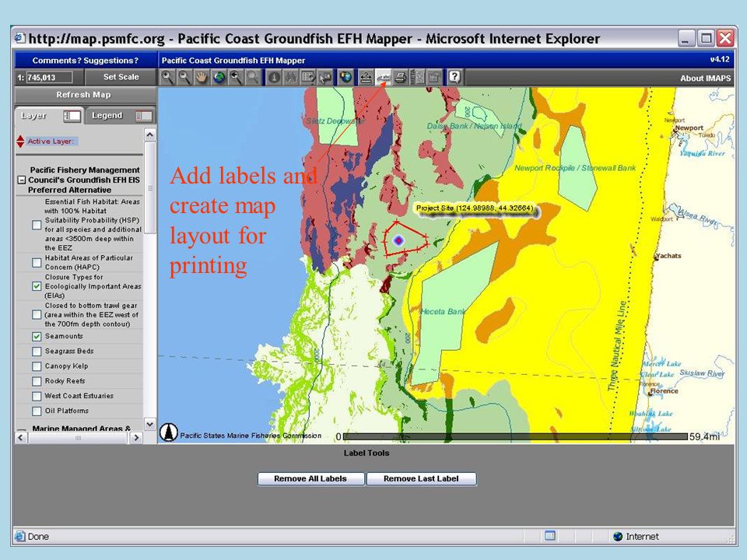Click the popup blocker status bar icon
The height and width of the screenshot is (560, 747).
point(550,536)
